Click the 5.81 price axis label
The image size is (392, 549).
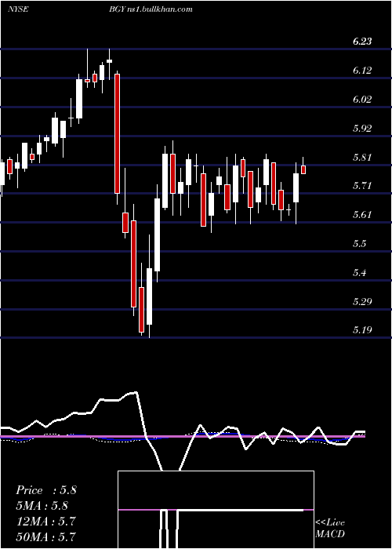coord(362,157)
